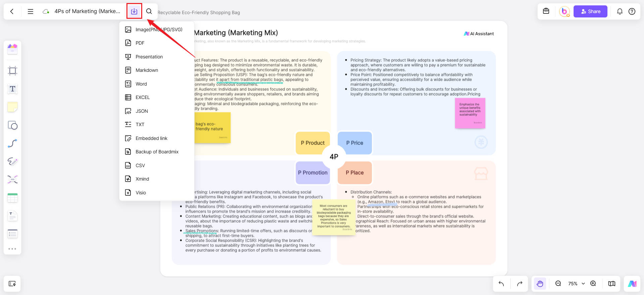Open the hamburger main menu

point(31,11)
